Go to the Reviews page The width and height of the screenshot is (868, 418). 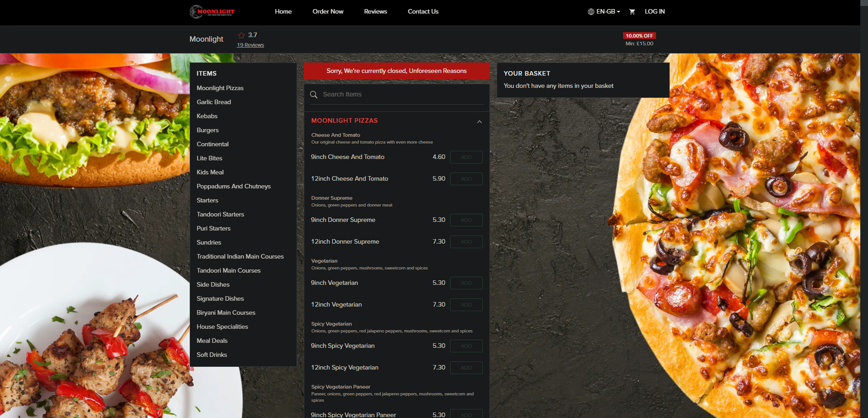[x=375, y=12]
